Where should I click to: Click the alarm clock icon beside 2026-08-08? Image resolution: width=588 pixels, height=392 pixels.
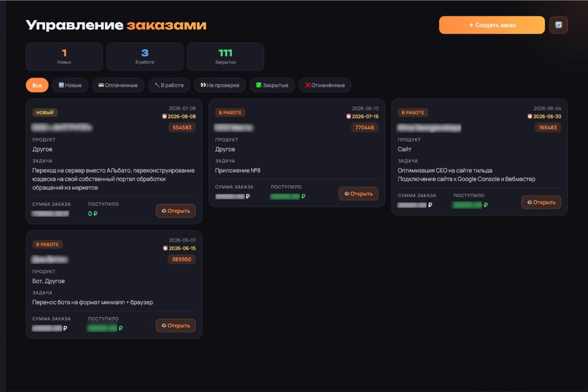(x=165, y=117)
